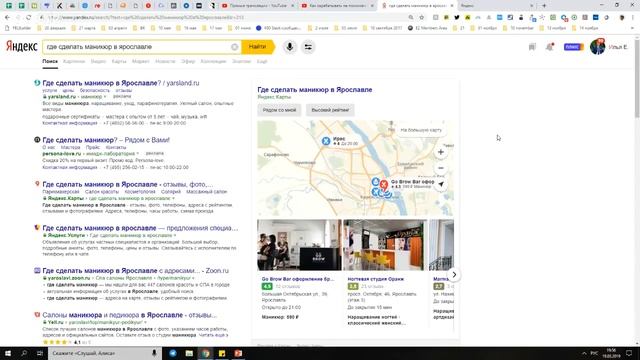Open the Ещё tab menu
Screen dimensions: 640x360
262,61
